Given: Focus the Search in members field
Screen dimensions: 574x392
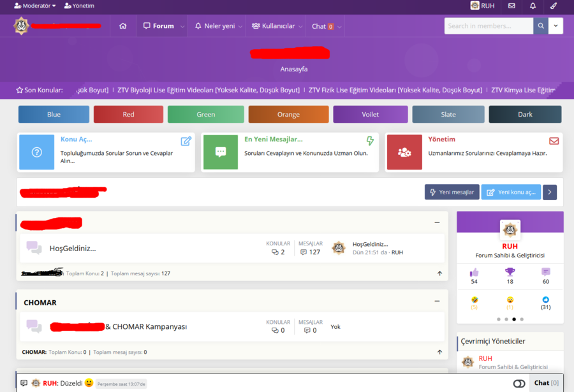Looking at the screenshot, I should pos(489,26).
